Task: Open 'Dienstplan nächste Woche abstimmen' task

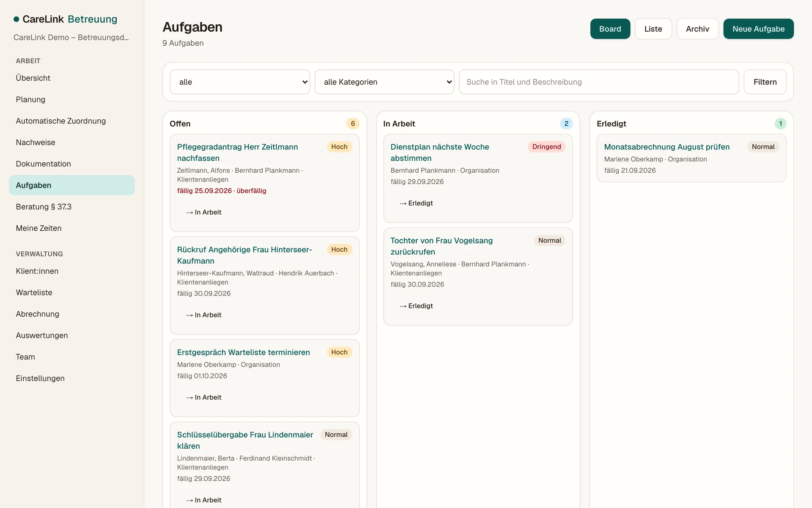Action: pyautogui.click(x=440, y=152)
